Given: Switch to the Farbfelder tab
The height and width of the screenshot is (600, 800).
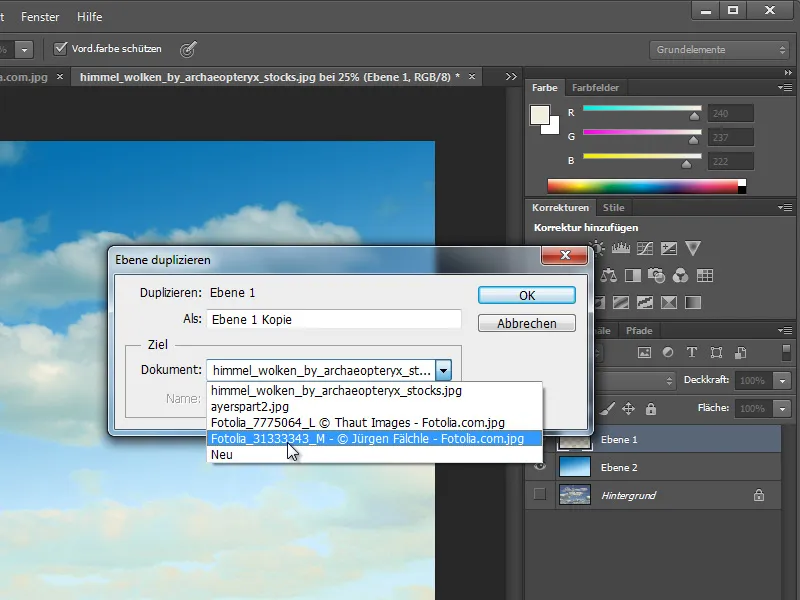Looking at the screenshot, I should point(595,88).
